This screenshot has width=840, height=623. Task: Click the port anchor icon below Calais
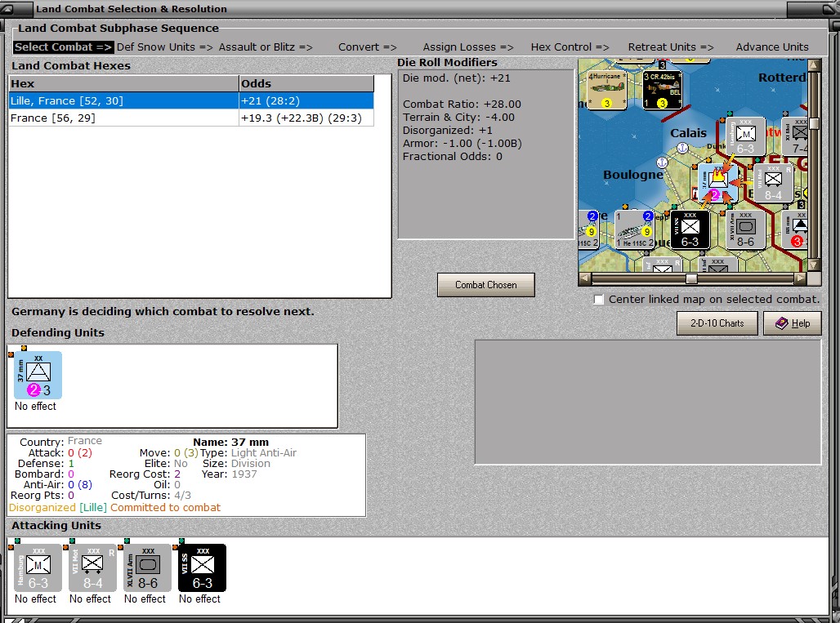click(682, 148)
